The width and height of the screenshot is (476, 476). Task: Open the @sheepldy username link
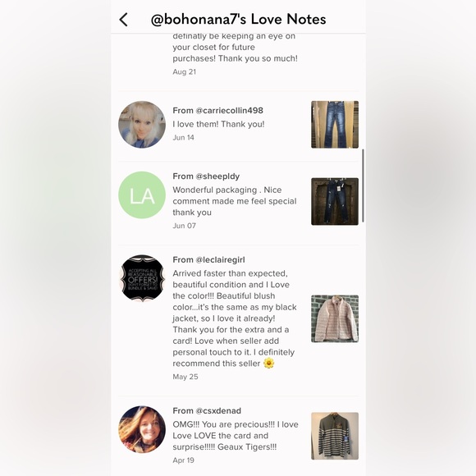(217, 176)
